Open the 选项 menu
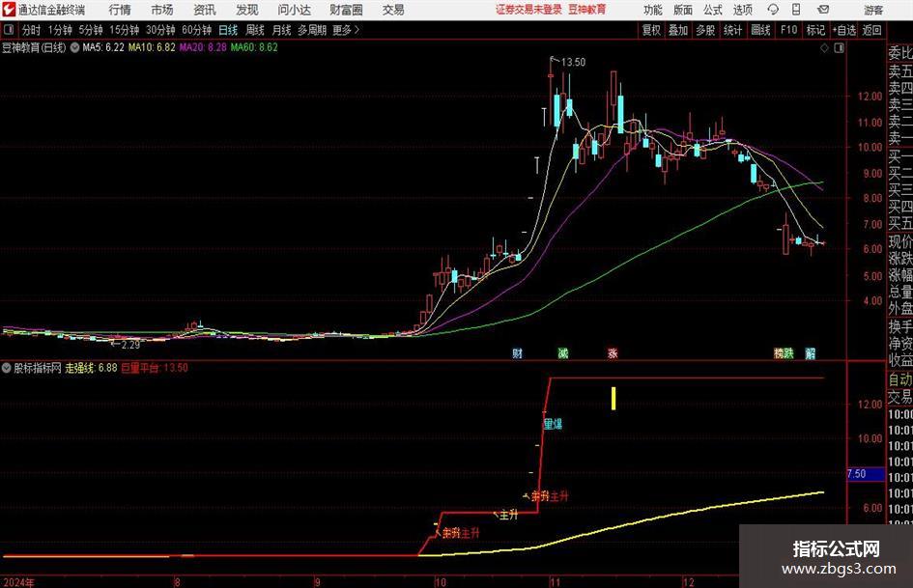The image size is (913, 588). tap(742, 10)
